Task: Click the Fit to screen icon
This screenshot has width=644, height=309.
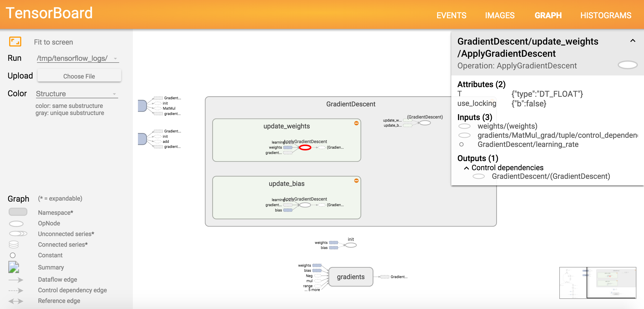Action: 15,42
